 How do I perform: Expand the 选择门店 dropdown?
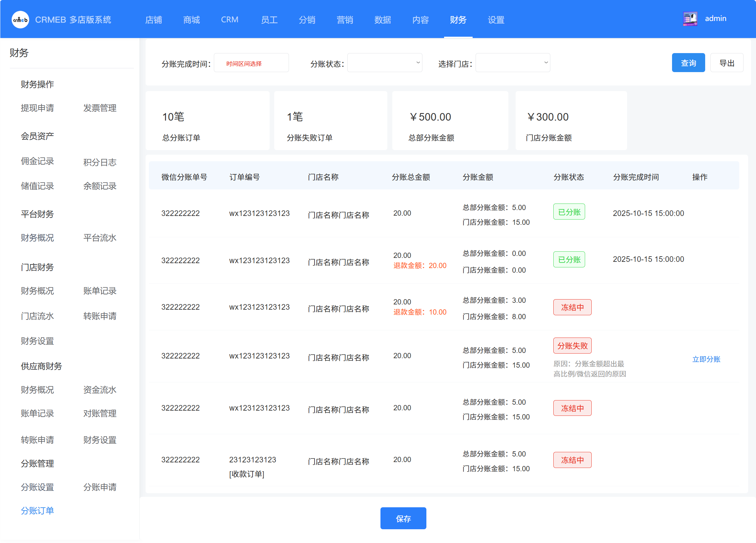[x=512, y=63]
